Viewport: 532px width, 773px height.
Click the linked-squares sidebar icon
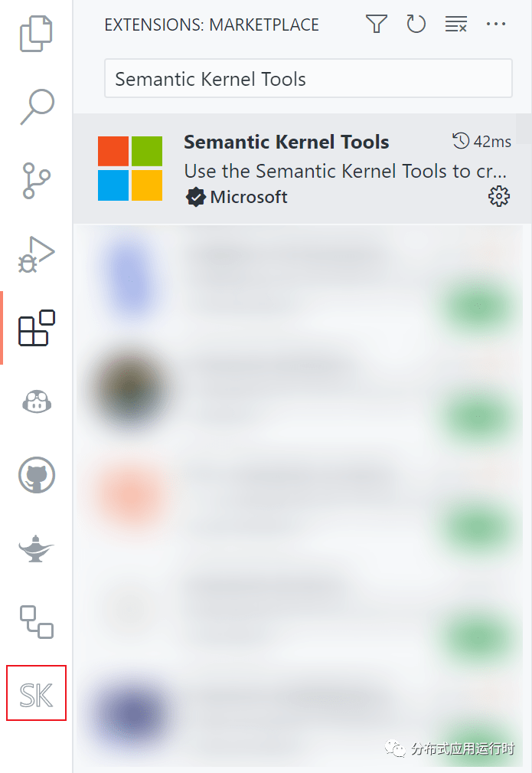pos(35,622)
